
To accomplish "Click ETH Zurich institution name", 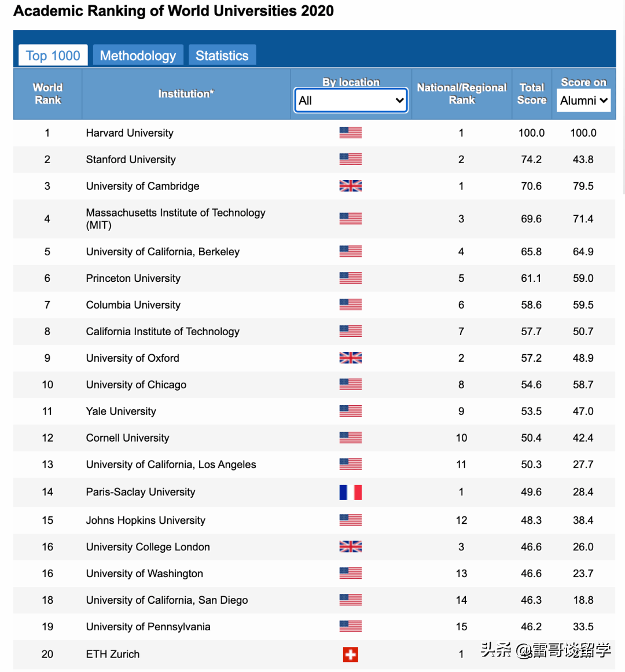I will [113, 654].
